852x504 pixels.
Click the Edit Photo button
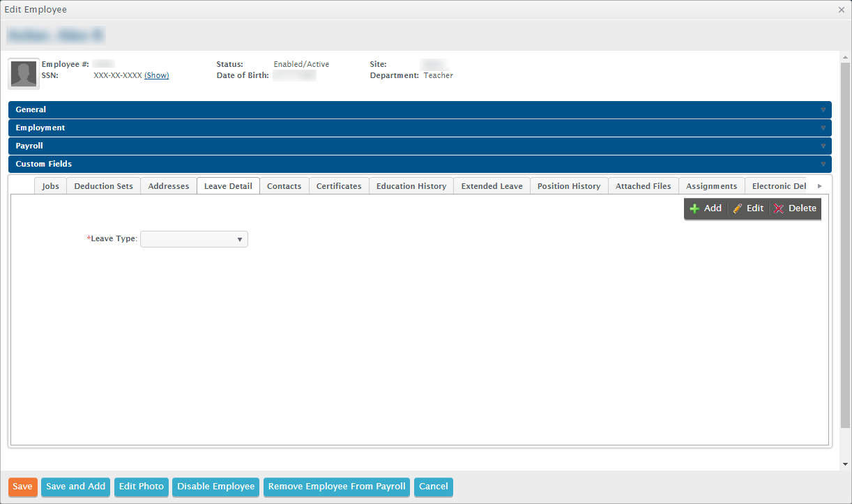point(141,487)
